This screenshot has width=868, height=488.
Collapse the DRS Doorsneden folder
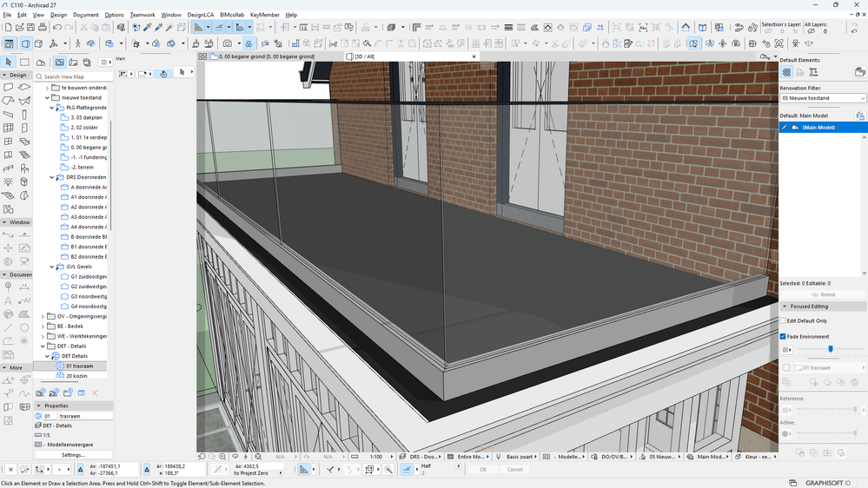50,177
